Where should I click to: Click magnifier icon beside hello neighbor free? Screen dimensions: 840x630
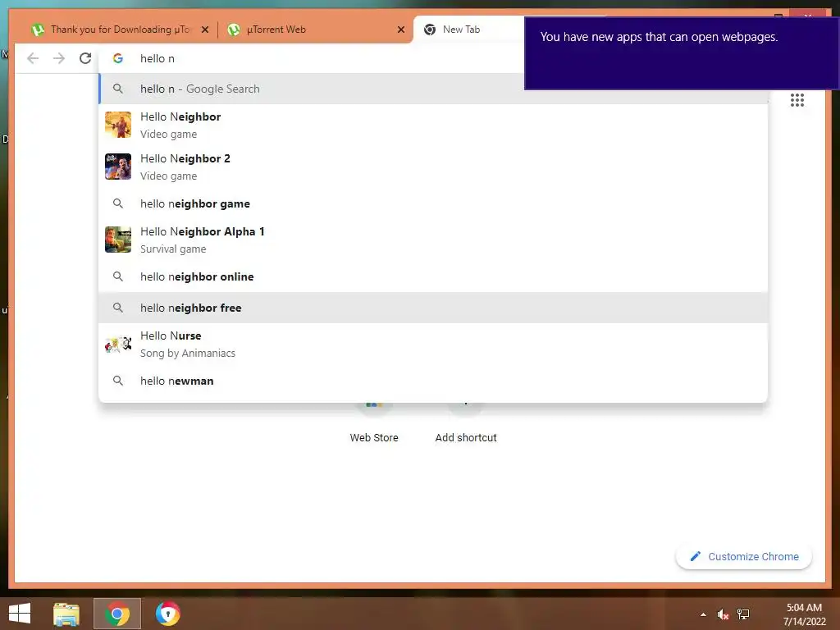118,308
